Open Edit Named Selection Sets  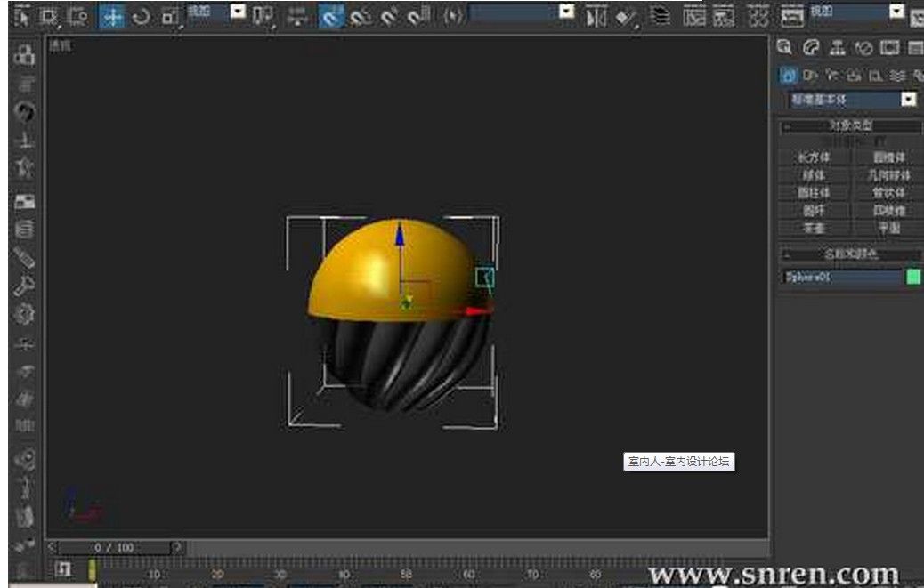click(x=452, y=17)
